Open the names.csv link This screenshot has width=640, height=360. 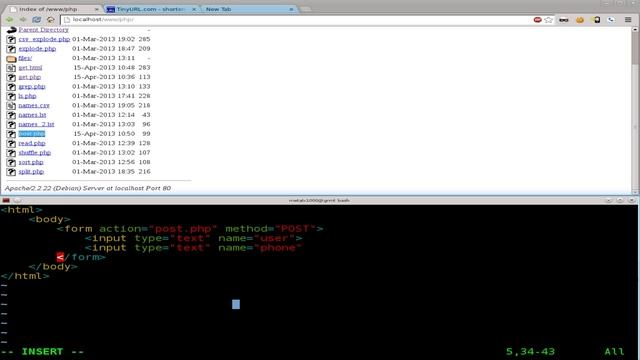34,105
